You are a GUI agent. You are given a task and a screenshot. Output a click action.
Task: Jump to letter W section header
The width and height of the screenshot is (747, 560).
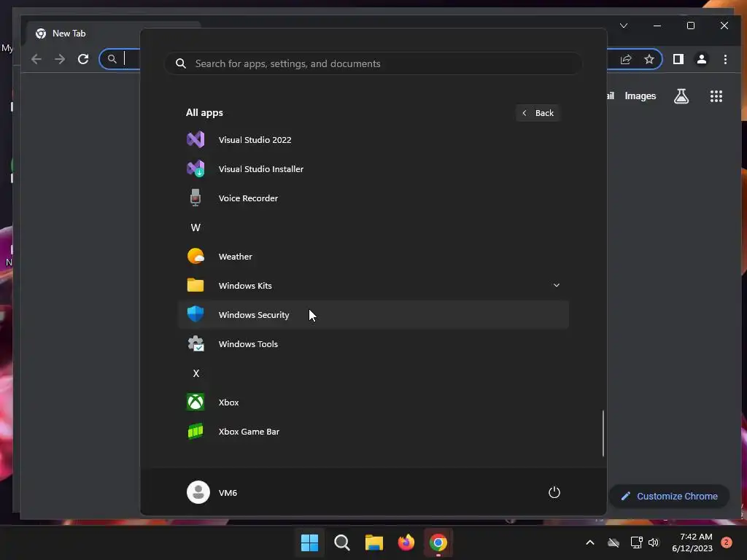pos(196,227)
